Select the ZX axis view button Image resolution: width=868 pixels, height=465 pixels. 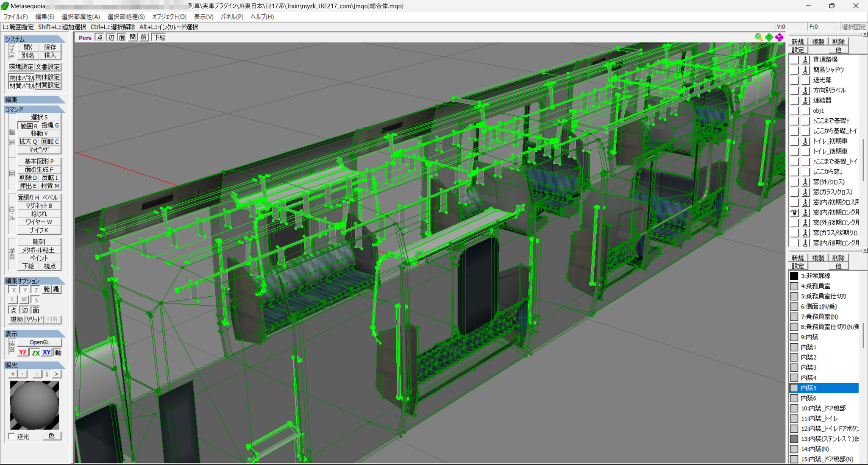click(36, 352)
